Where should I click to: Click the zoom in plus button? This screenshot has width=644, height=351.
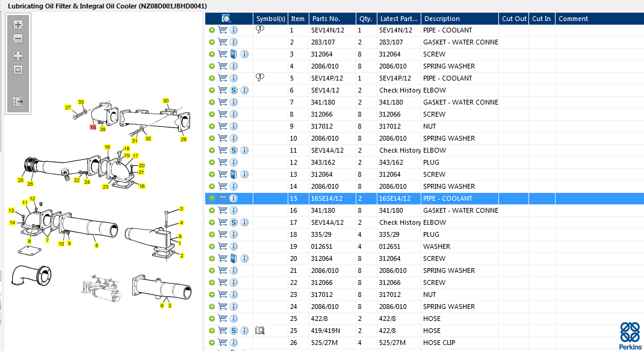point(17,25)
